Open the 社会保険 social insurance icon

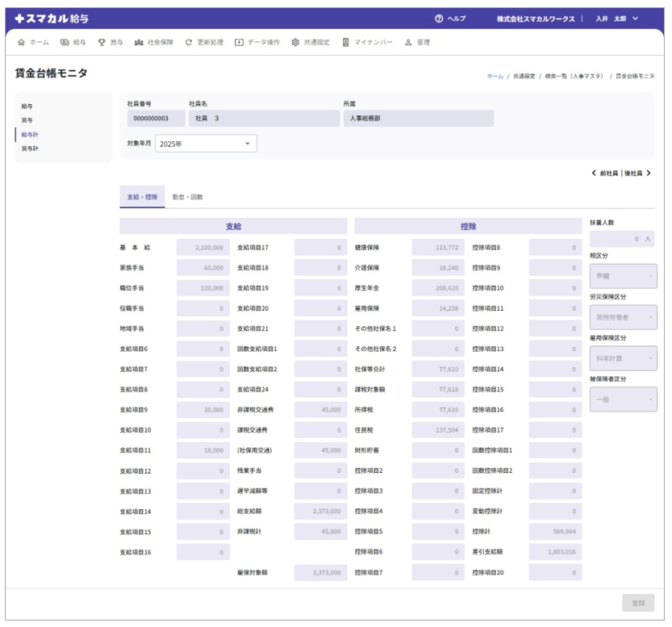(x=139, y=42)
